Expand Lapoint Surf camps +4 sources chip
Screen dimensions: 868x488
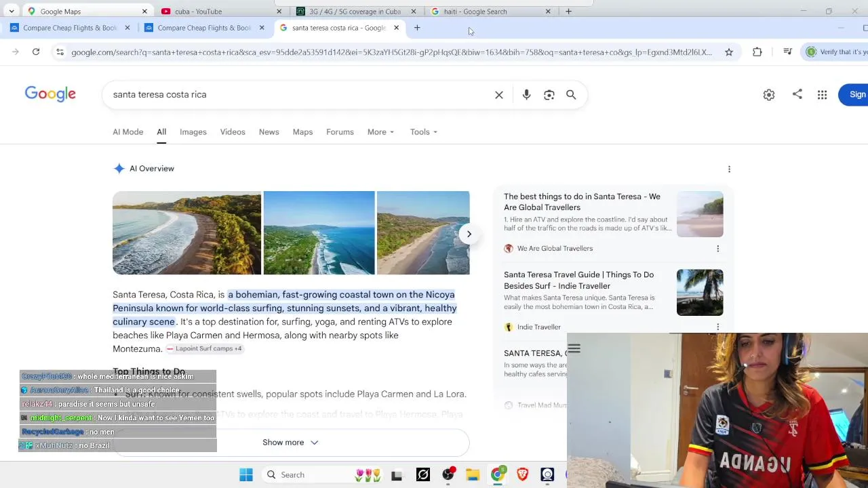pos(205,348)
